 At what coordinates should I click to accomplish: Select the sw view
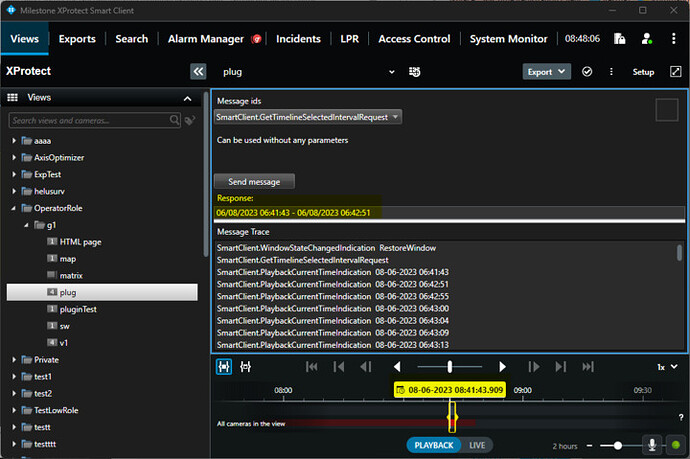click(x=65, y=326)
